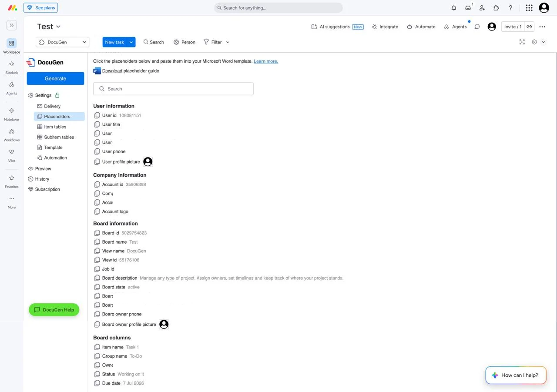Copy the User id placeholder
Image resolution: width=557 pixels, height=392 pixels.
pos(97,115)
